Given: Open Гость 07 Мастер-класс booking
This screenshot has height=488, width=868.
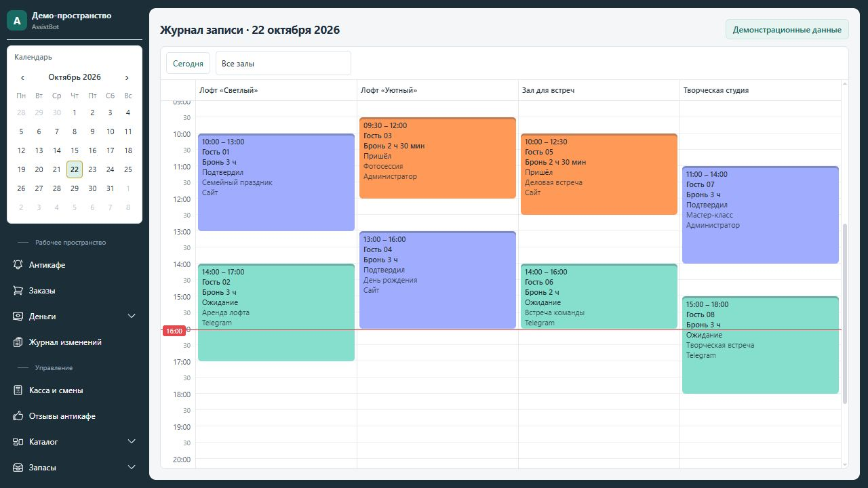Looking at the screenshot, I should pyautogui.click(x=760, y=215).
